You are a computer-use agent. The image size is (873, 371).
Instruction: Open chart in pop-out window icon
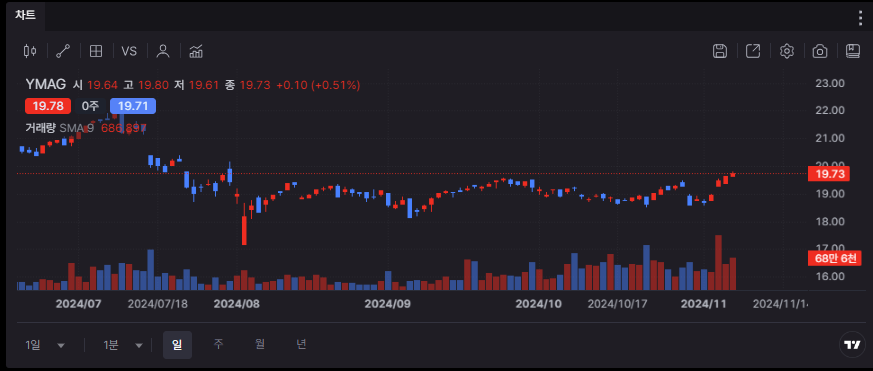pyautogui.click(x=753, y=51)
